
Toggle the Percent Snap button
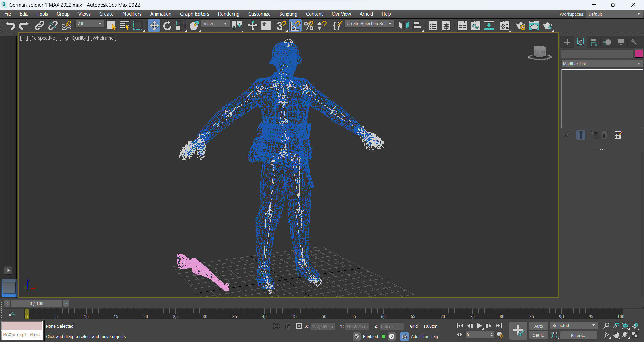[x=309, y=25]
